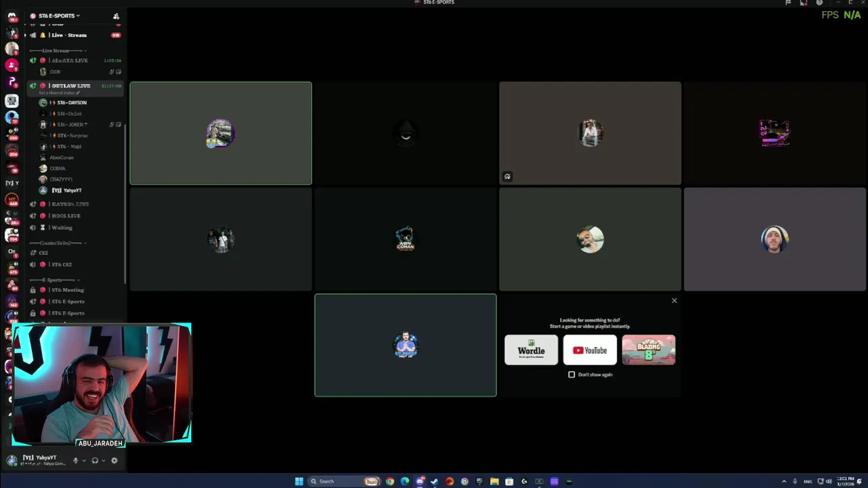
Task: Open ST6 Surprise user in voice list
Action: (71, 136)
